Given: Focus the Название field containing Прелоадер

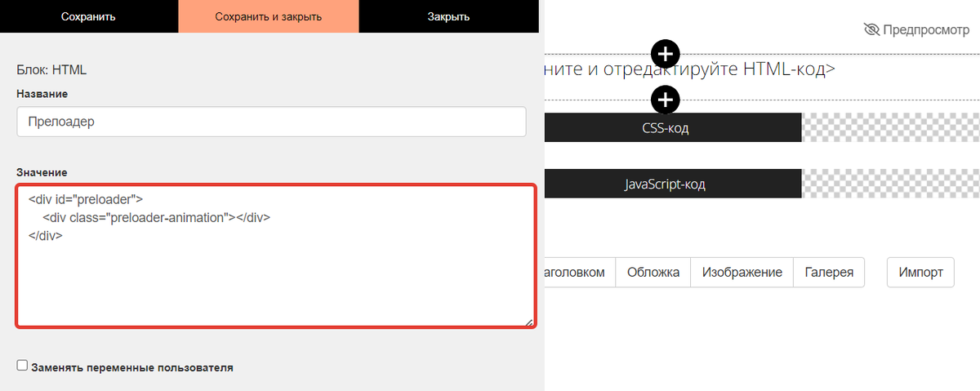Looking at the screenshot, I should tap(270, 122).
